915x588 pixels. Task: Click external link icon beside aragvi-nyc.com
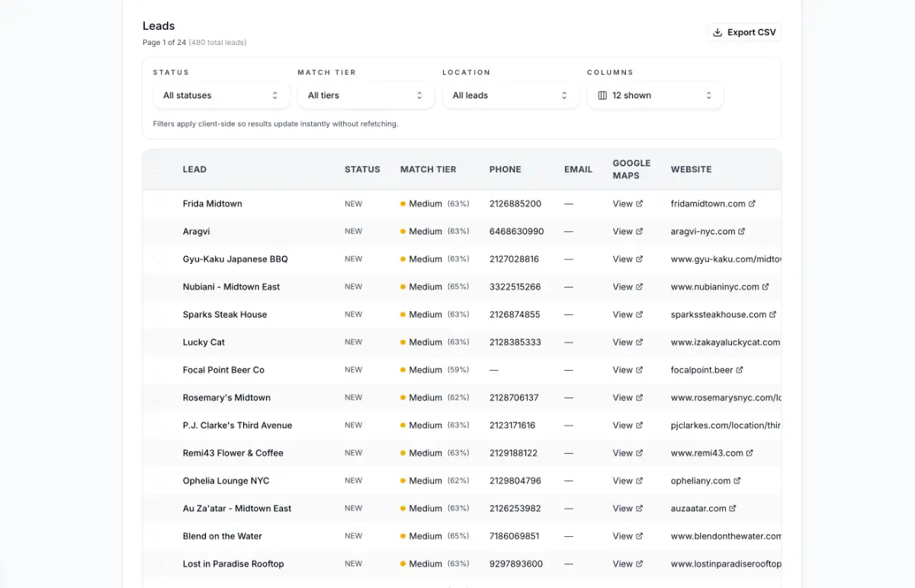click(742, 231)
